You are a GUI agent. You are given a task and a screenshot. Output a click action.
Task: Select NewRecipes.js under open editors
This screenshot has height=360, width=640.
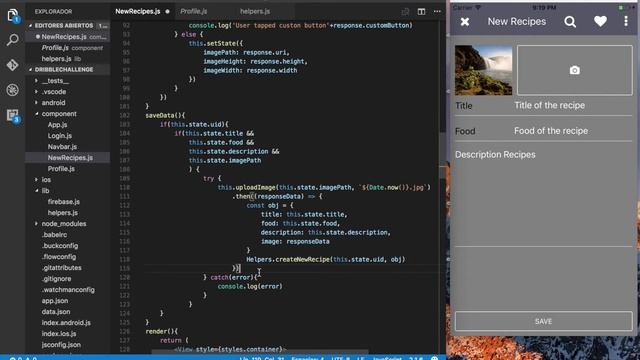click(x=64, y=37)
